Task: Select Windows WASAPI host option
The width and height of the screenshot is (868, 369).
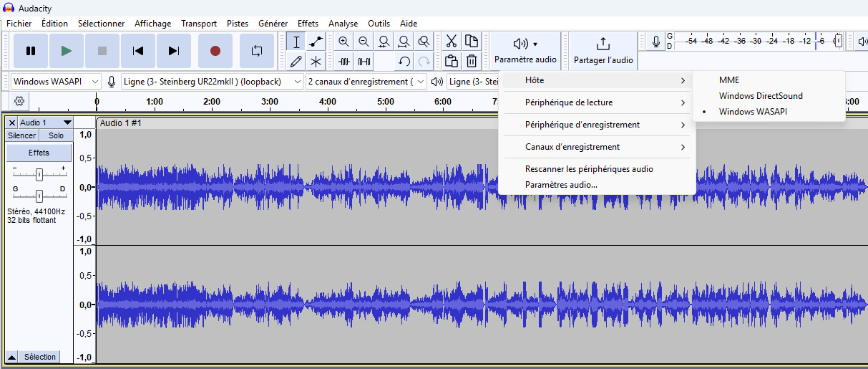Action: pyautogui.click(x=769, y=112)
